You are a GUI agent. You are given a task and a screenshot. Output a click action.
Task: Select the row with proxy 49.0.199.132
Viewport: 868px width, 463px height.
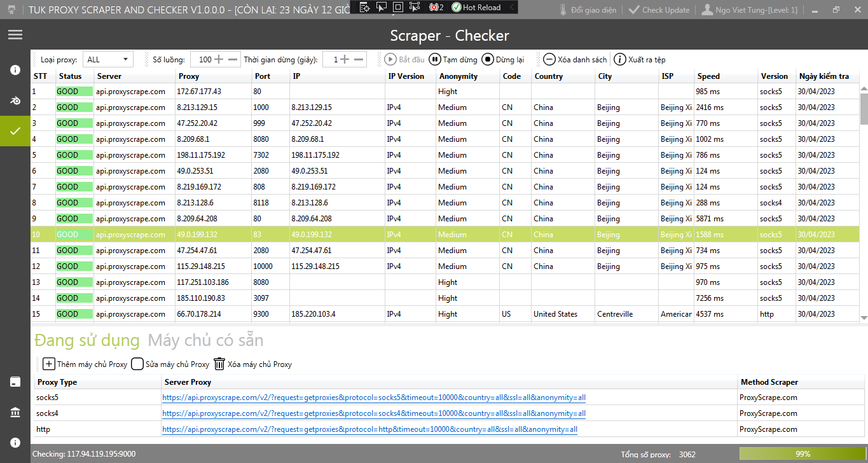tap(445, 235)
